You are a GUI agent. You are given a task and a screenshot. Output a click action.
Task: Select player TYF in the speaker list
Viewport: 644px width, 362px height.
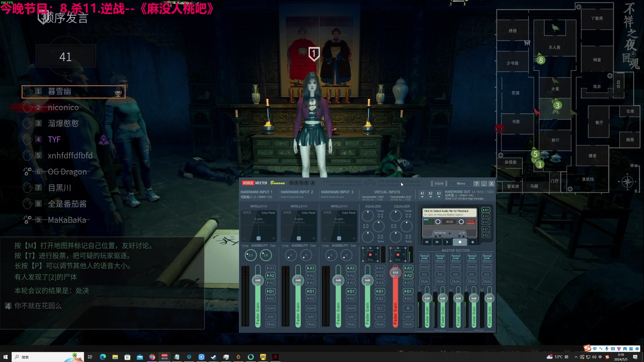(x=54, y=139)
